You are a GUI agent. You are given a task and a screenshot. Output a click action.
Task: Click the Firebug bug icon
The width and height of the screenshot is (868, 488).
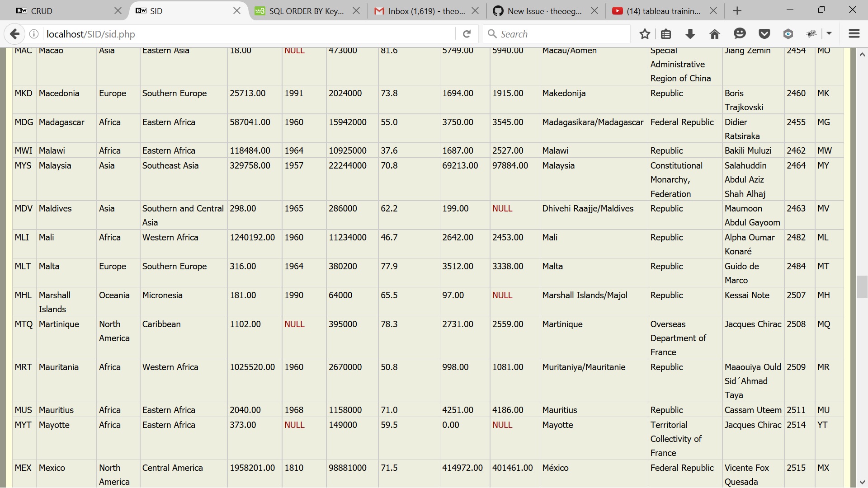pyautogui.click(x=811, y=34)
